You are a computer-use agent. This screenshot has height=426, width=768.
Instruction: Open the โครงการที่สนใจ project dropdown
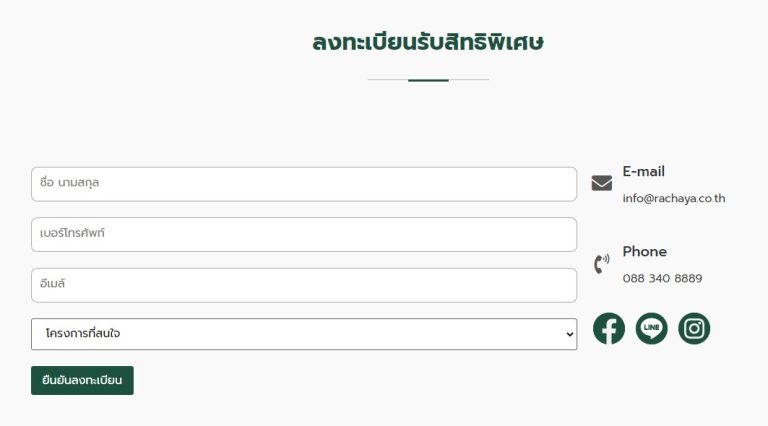click(304, 334)
